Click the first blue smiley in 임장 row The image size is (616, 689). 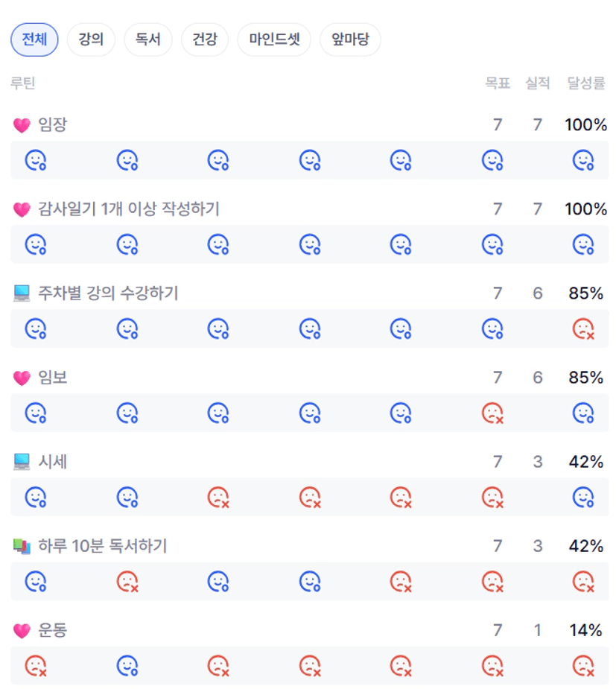click(36, 160)
